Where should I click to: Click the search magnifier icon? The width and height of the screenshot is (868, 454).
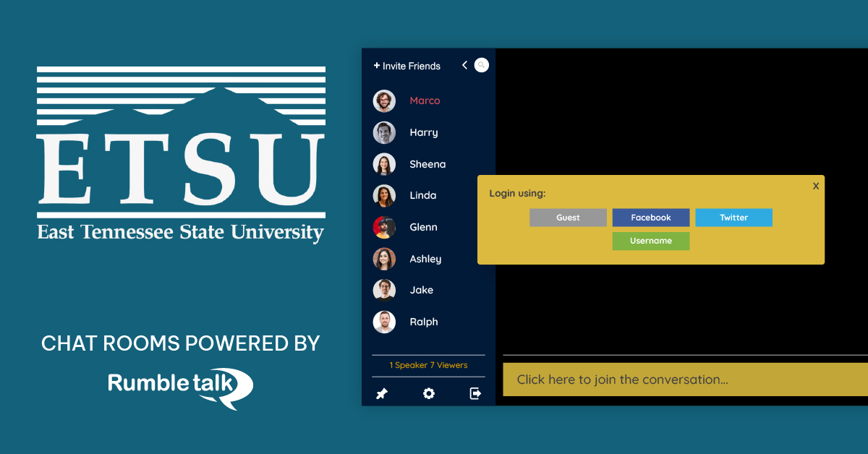tap(481, 65)
